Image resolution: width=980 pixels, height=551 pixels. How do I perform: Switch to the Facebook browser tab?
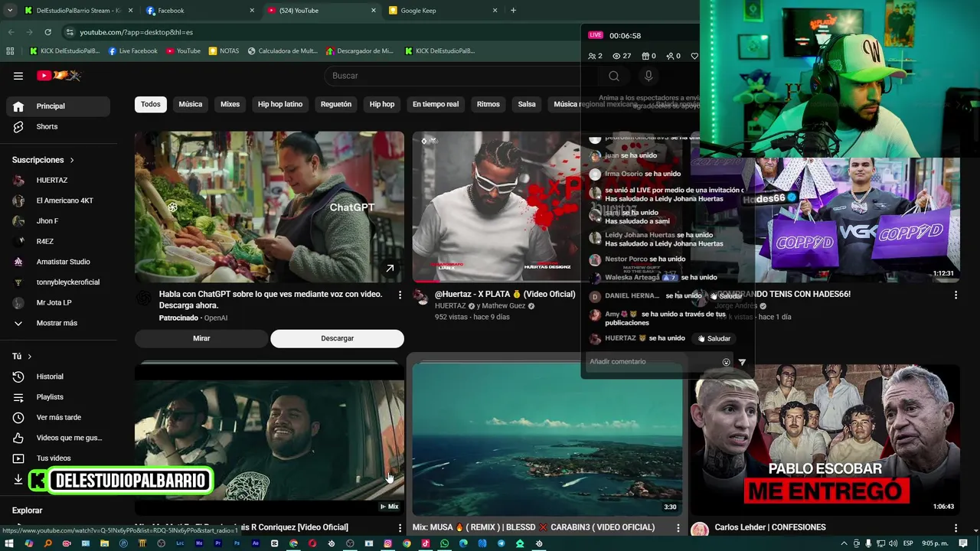199,11
